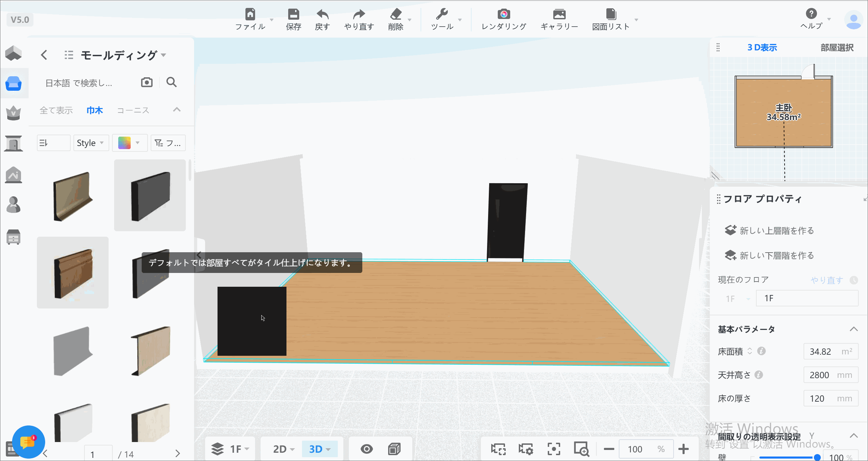This screenshot has height=461, width=868.
Task: Click the zoom percentage field showing 100
Action: click(x=646, y=449)
